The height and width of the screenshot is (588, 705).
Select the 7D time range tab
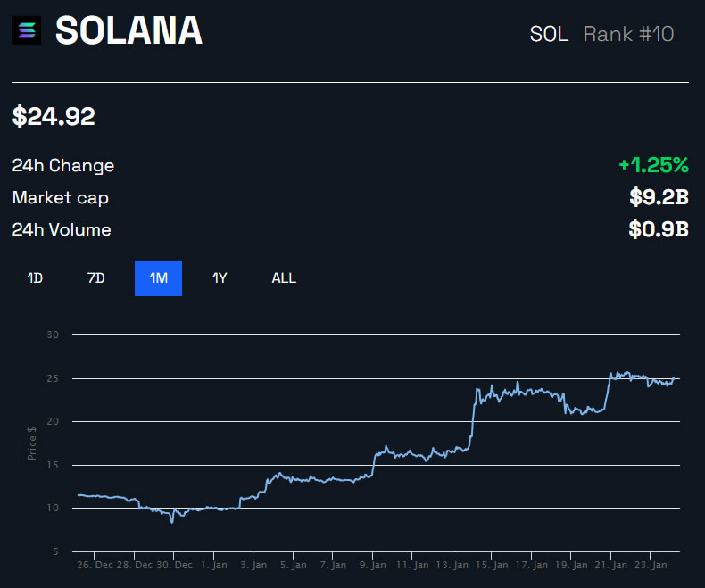pyautogui.click(x=96, y=278)
